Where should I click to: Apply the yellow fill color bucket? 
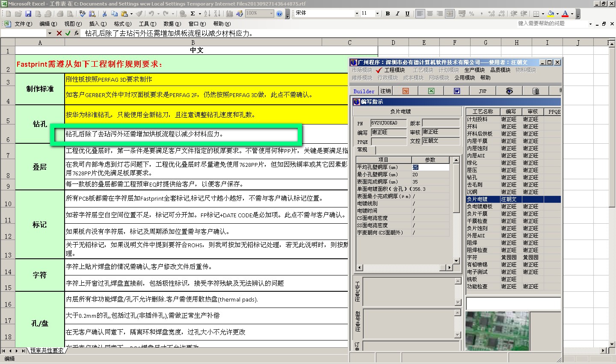pos(551,14)
